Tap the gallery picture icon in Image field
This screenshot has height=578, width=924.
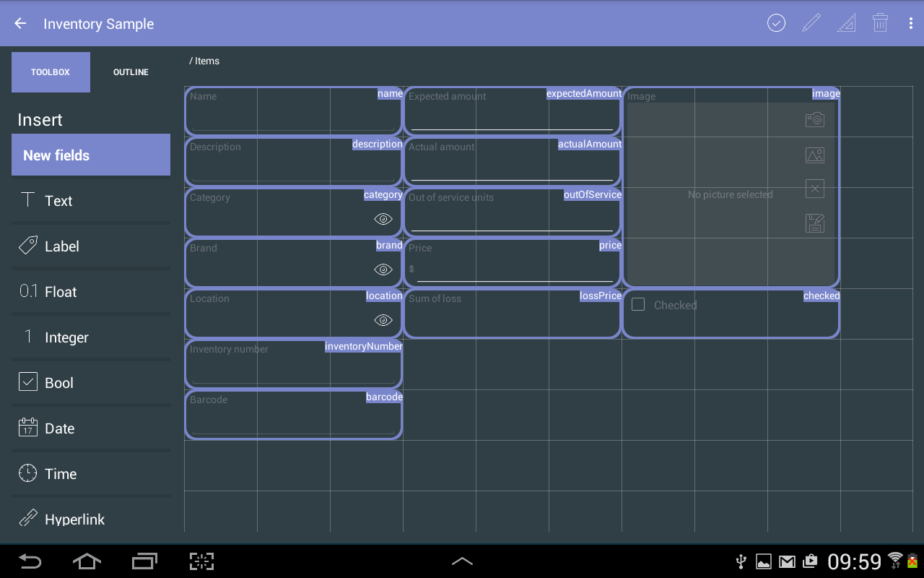[814, 155]
